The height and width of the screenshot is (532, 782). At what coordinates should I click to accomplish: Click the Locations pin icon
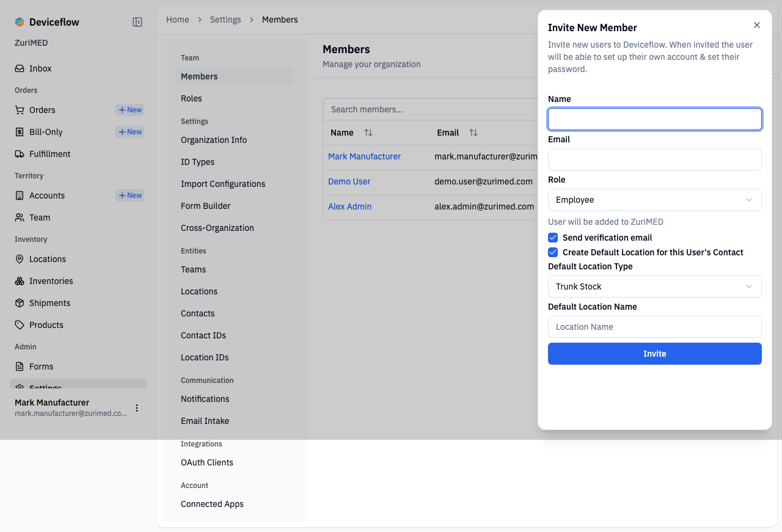[20, 259]
